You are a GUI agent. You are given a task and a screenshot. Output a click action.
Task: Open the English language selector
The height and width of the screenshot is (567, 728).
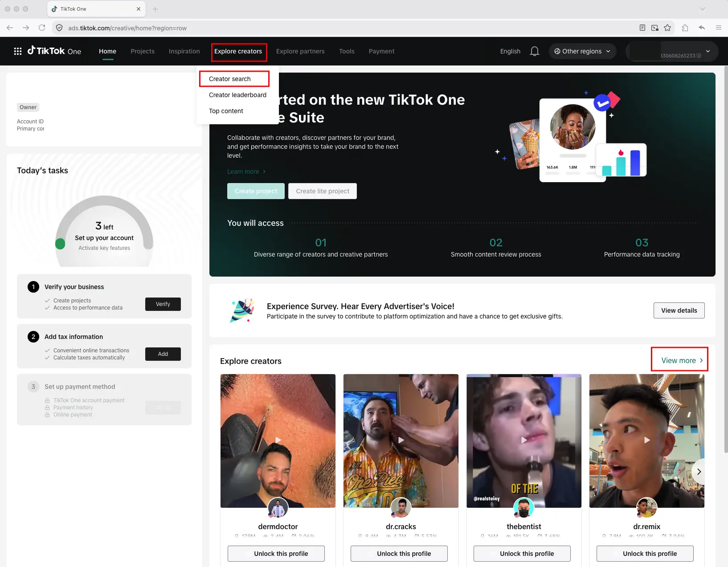coord(510,51)
